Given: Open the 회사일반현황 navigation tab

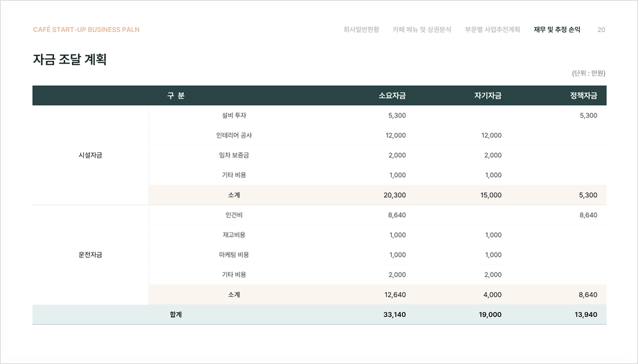Looking at the screenshot, I should pos(361,29).
